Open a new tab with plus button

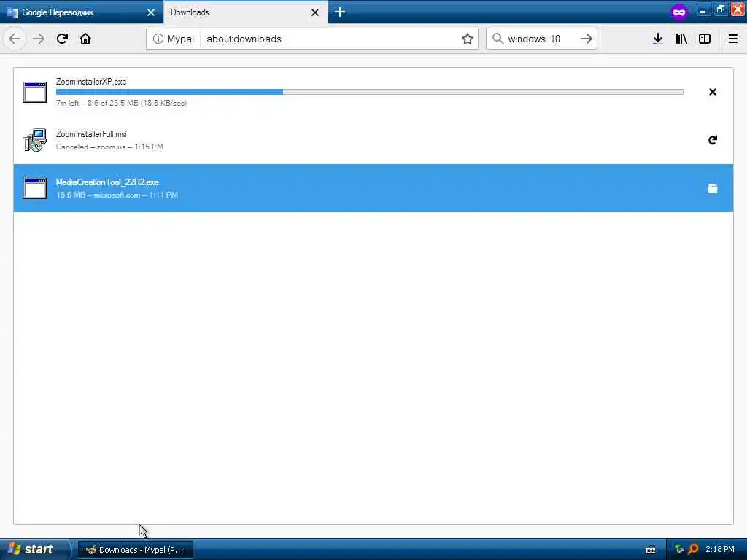click(x=340, y=12)
